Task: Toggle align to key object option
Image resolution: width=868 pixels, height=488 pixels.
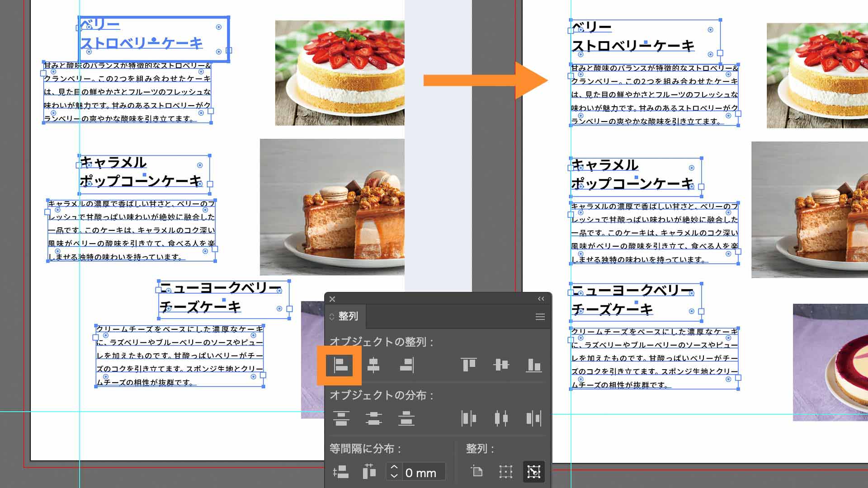Action: [x=533, y=472]
